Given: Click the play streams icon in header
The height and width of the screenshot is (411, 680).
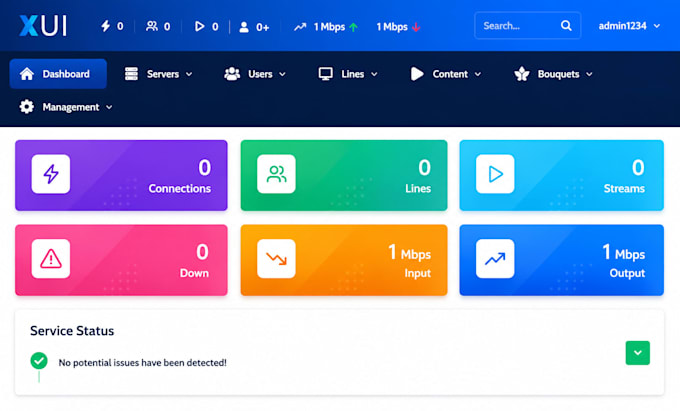Looking at the screenshot, I should (199, 26).
